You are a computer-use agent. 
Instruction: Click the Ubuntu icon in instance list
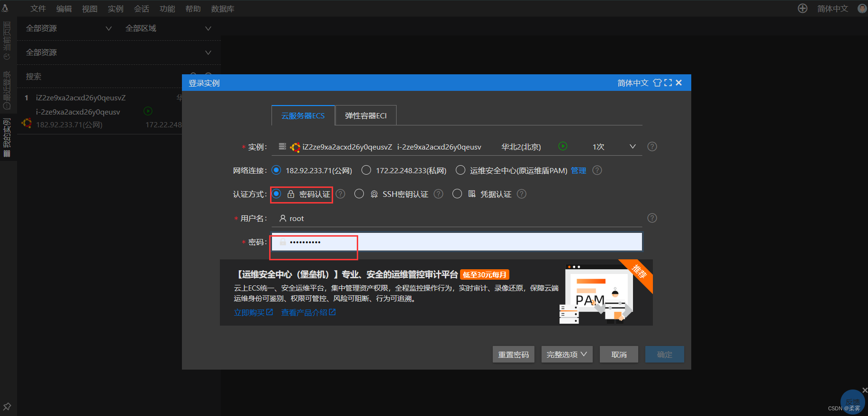(27, 123)
